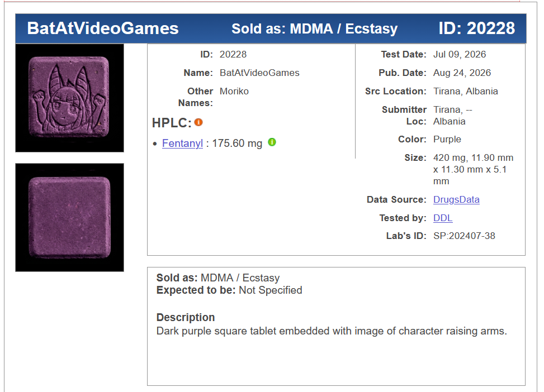
Task: Open the DrugsData data source link
Action: click(456, 200)
